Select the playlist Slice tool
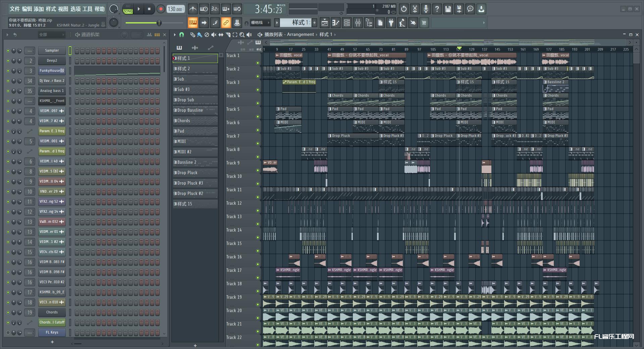Viewport: 644px width, 349px height. [x=228, y=35]
